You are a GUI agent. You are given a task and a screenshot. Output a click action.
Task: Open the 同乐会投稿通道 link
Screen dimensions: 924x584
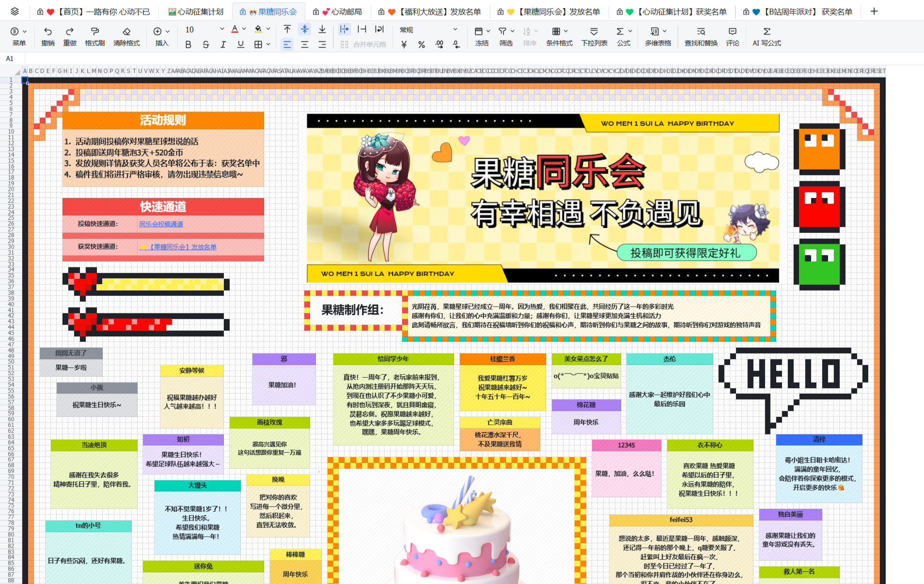point(161,224)
